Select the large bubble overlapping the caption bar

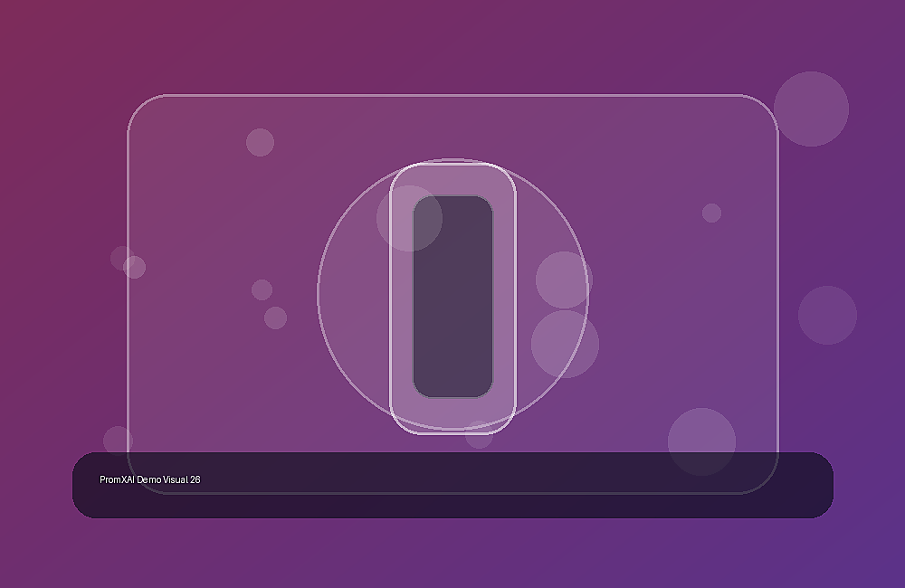(702, 442)
